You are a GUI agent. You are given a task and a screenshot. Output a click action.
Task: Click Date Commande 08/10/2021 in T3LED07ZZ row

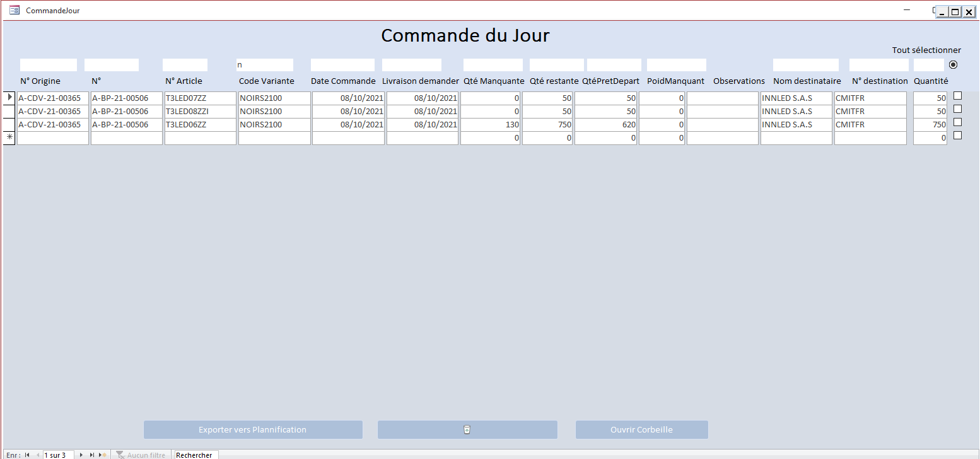point(348,98)
